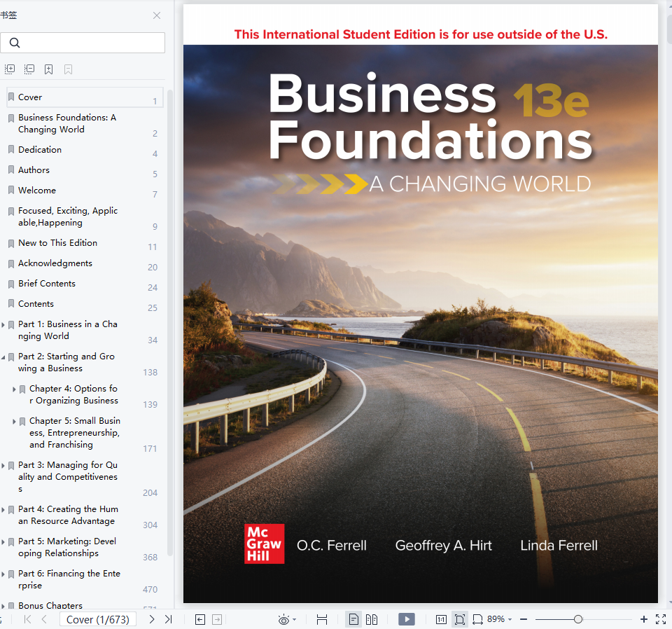Viewport: 672px width, 629px height.
Task: Zoom out with the minus button
Action: (x=524, y=620)
